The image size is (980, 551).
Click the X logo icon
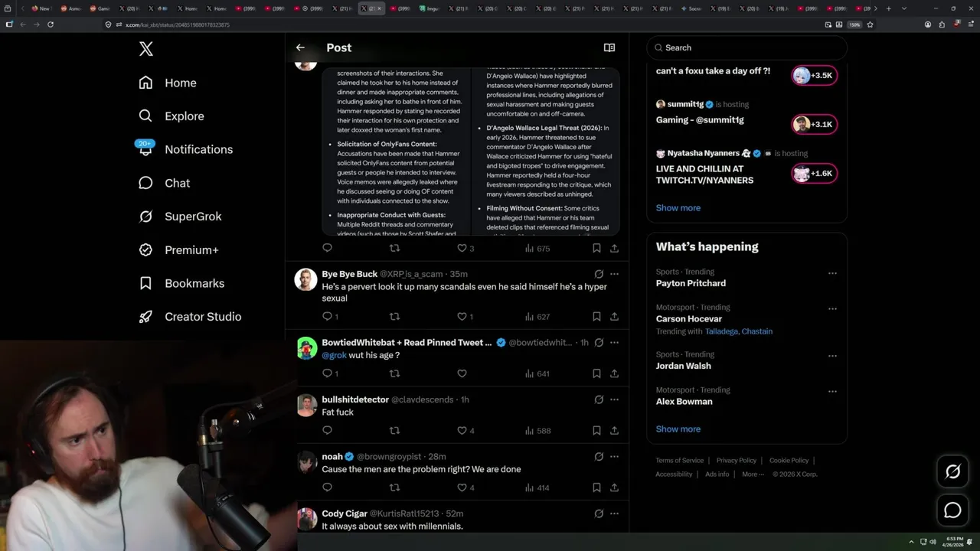146,49
